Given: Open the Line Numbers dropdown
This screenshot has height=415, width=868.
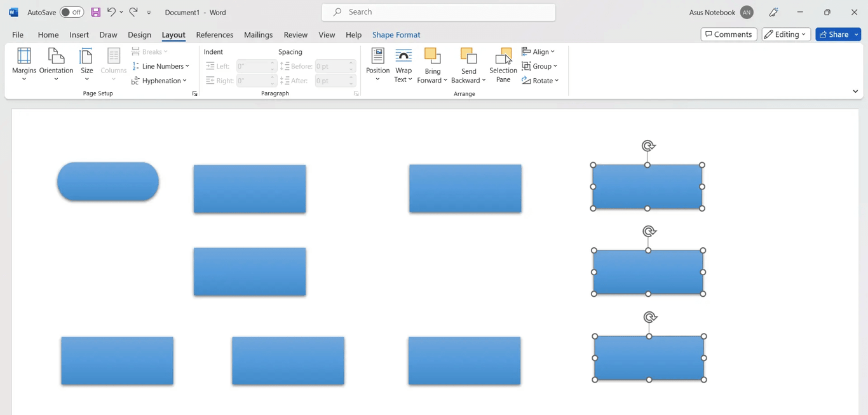Looking at the screenshot, I should [161, 66].
